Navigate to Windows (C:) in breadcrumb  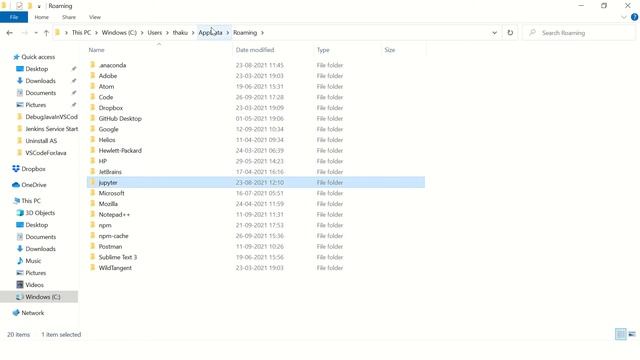pyautogui.click(x=119, y=33)
